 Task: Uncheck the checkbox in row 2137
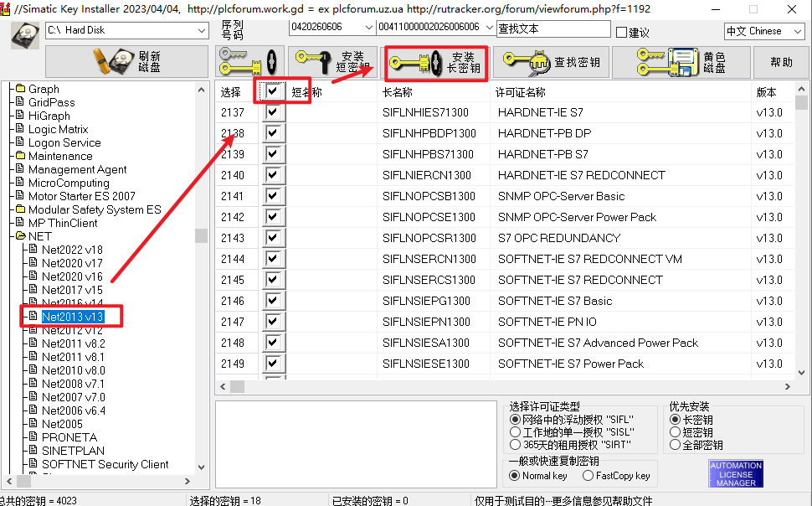click(x=273, y=112)
